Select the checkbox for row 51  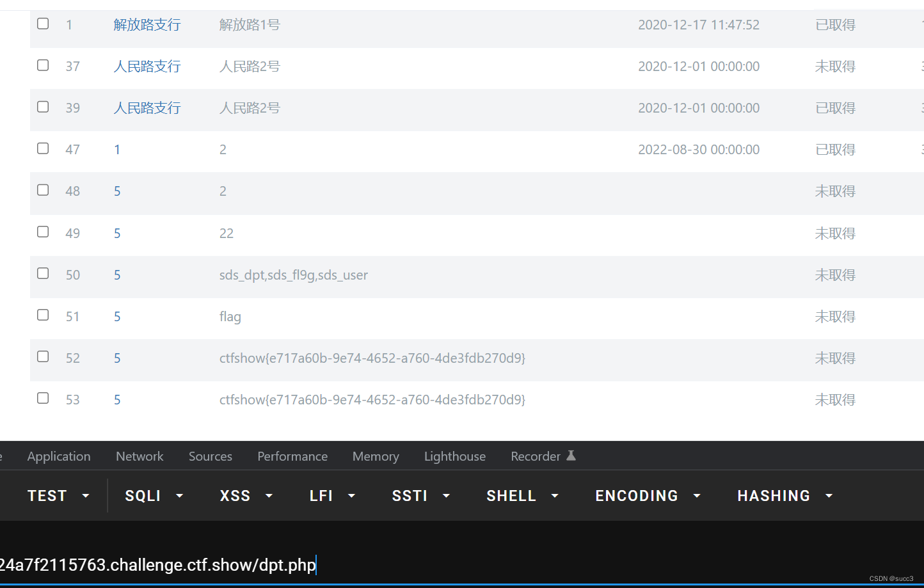43,315
